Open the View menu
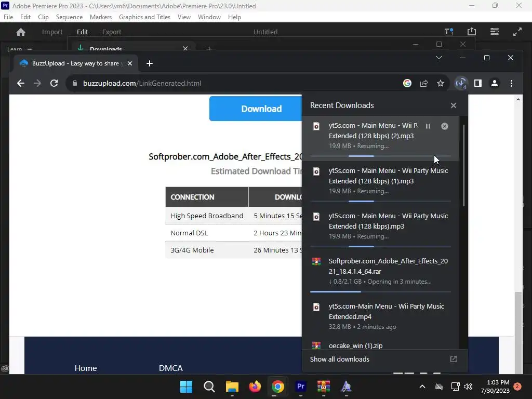This screenshot has width=532, height=399. tap(184, 17)
